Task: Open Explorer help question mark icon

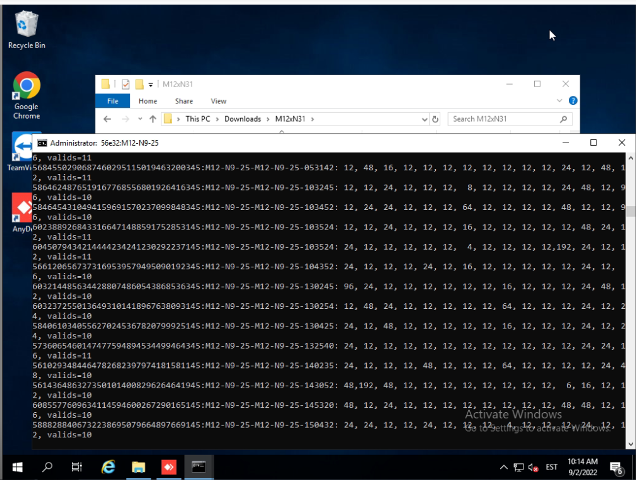Action: (573, 101)
